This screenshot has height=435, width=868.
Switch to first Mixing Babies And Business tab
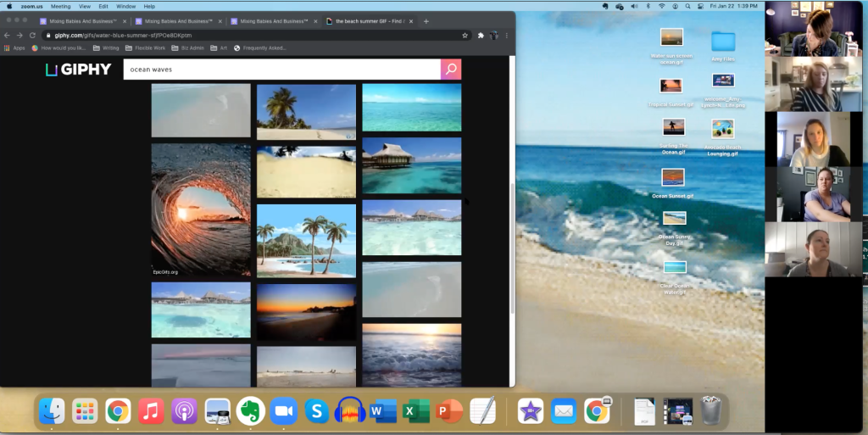[81, 21]
